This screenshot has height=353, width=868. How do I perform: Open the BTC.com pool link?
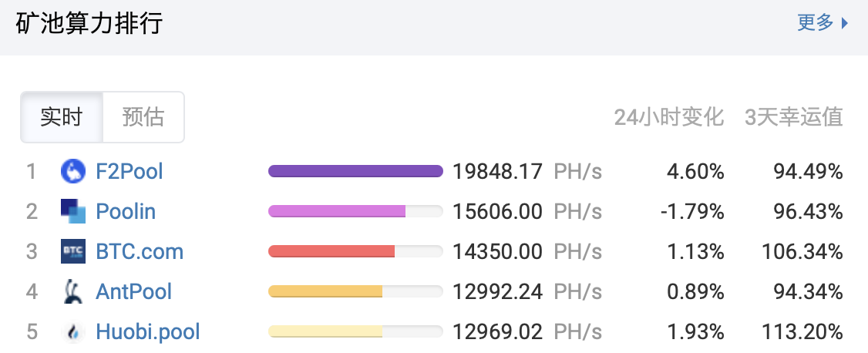(x=140, y=251)
